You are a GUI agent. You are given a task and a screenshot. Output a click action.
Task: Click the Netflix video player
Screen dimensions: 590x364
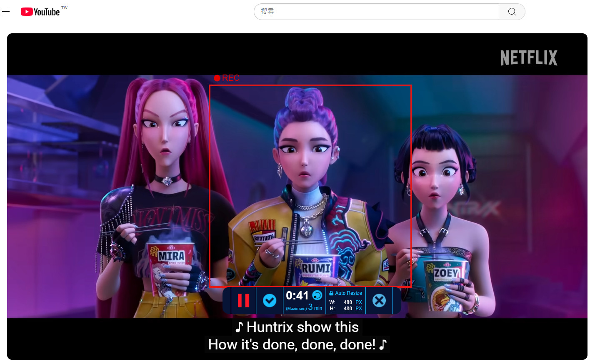coord(297,197)
